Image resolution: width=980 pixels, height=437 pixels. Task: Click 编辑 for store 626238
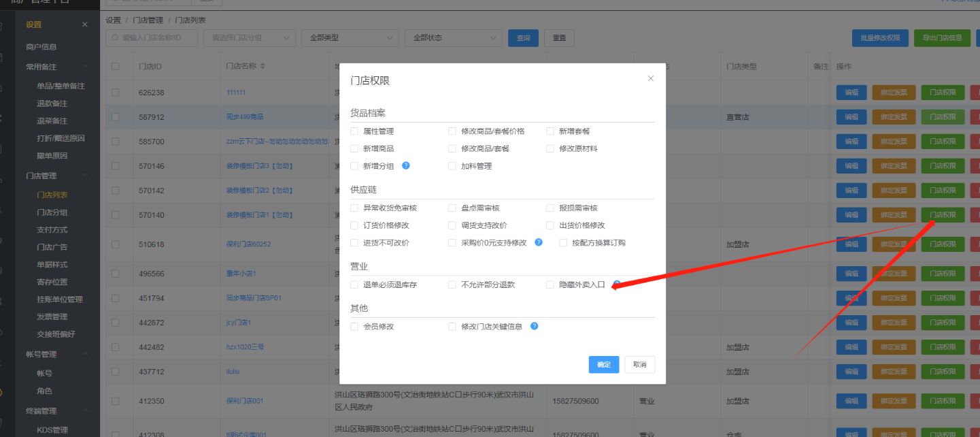pyautogui.click(x=851, y=93)
